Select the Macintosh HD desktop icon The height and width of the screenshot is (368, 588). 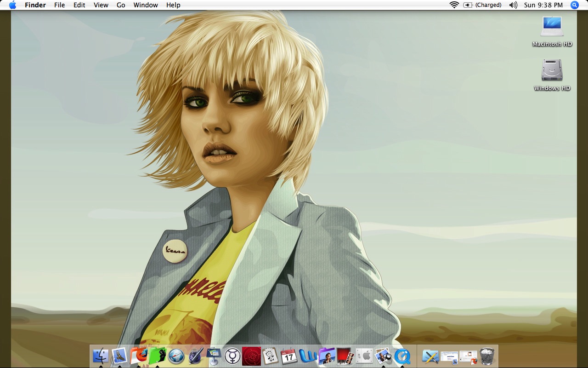(x=552, y=32)
